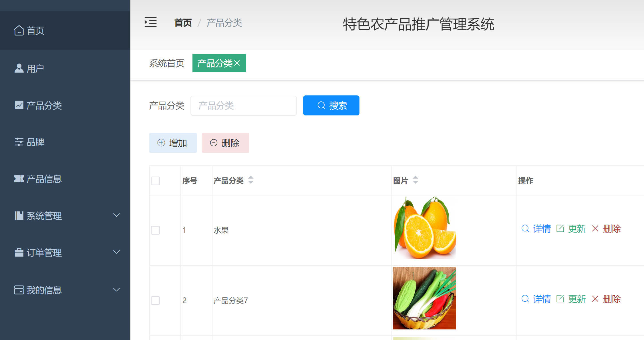Open 产品信息 in the sidebar menu
The height and width of the screenshot is (340, 644).
[x=65, y=179]
